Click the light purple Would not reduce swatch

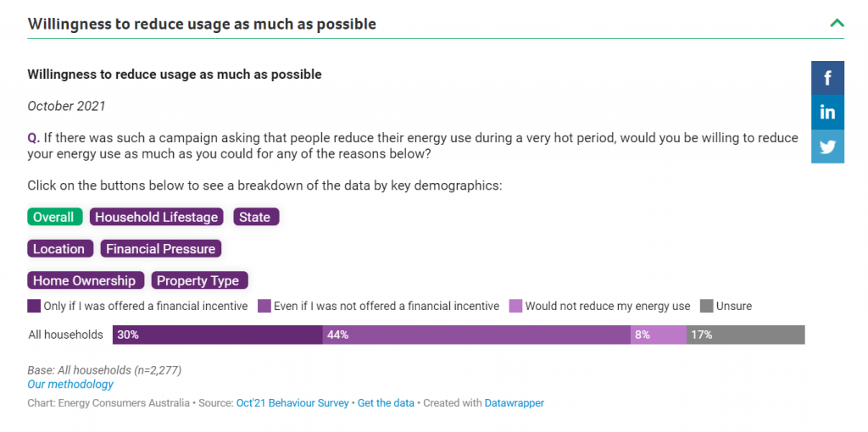(516, 306)
